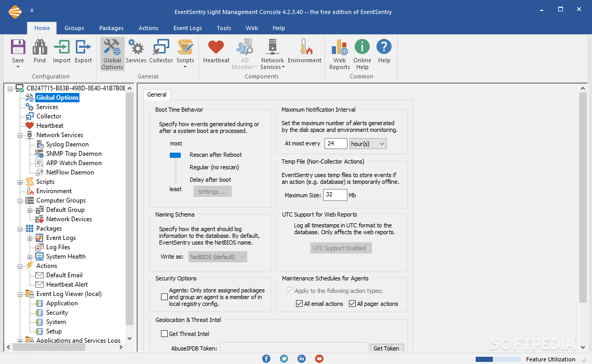Enable the Get Threat Intel checkbox
The width and height of the screenshot is (592, 364).
click(x=164, y=334)
